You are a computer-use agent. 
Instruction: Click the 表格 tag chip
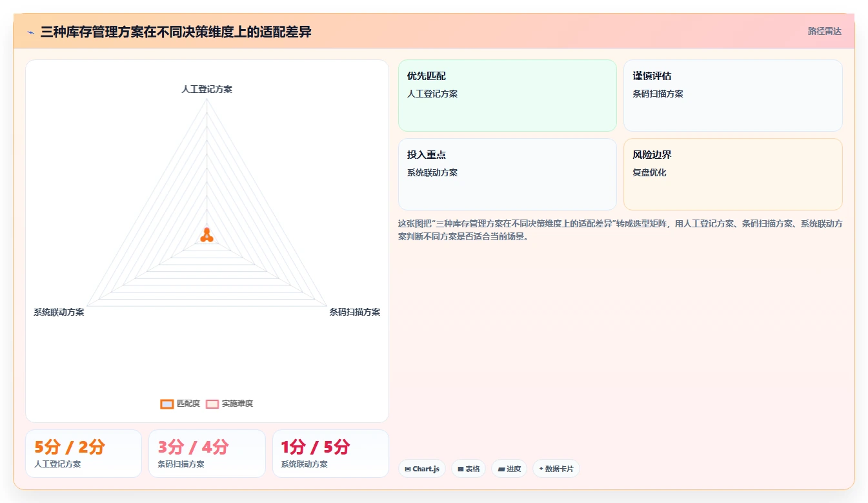(x=469, y=469)
